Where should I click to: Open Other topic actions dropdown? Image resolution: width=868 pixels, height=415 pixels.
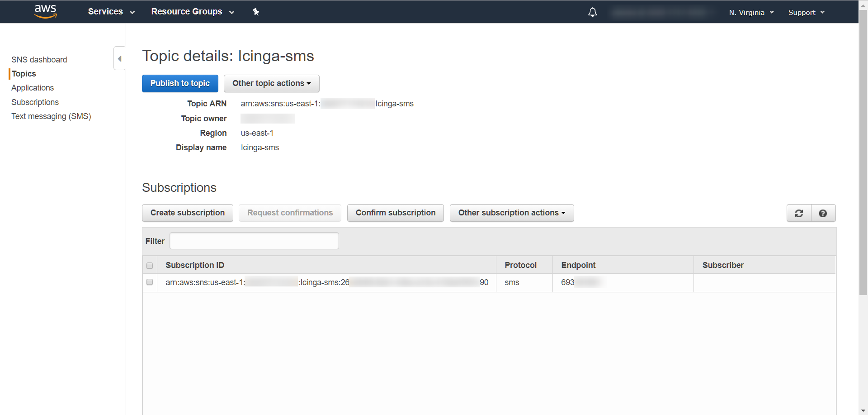pos(271,83)
